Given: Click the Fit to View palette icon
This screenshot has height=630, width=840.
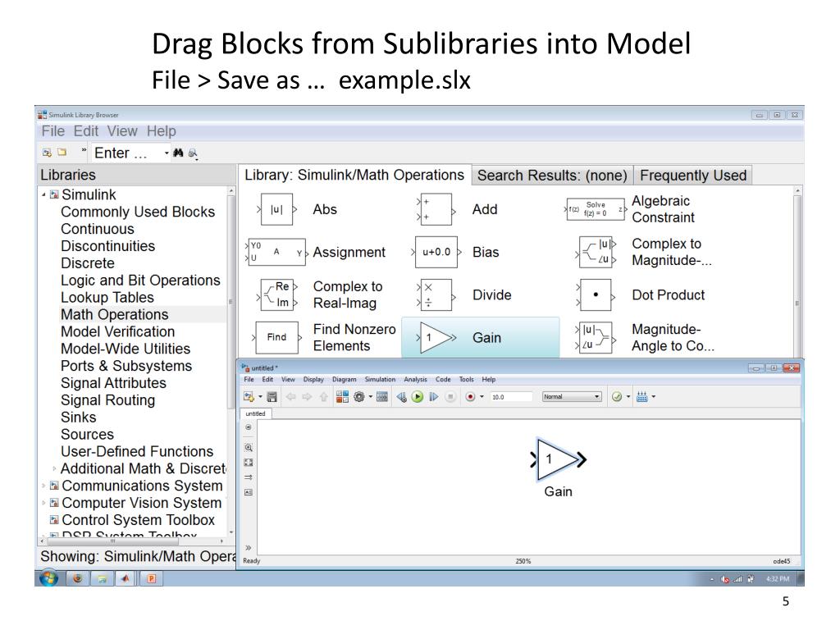Looking at the screenshot, I should click(249, 463).
